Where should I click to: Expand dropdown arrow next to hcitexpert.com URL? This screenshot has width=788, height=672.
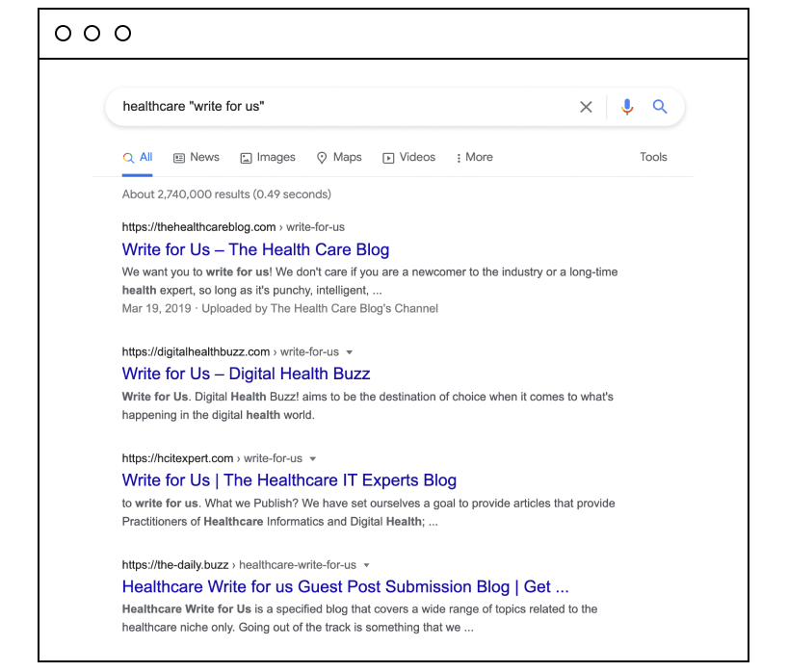[312, 459]
